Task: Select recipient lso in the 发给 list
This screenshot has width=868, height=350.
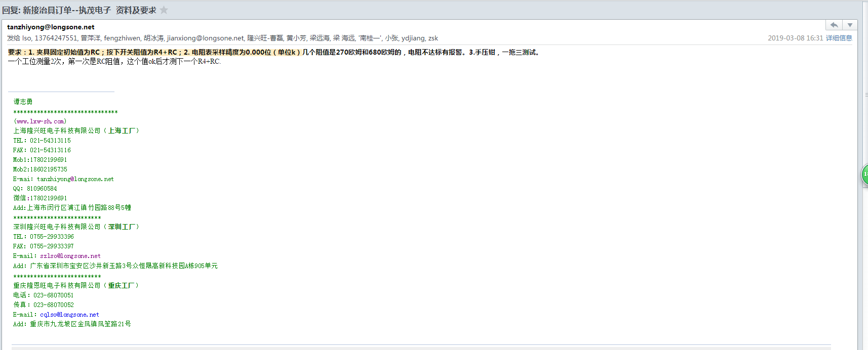Action: [x=27, y=38]
